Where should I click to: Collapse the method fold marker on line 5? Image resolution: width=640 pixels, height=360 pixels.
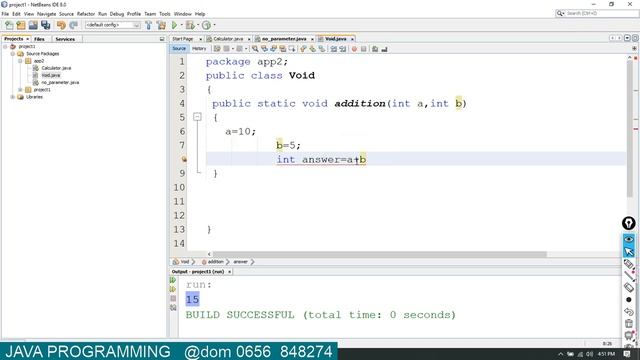[x=197, y=117]
